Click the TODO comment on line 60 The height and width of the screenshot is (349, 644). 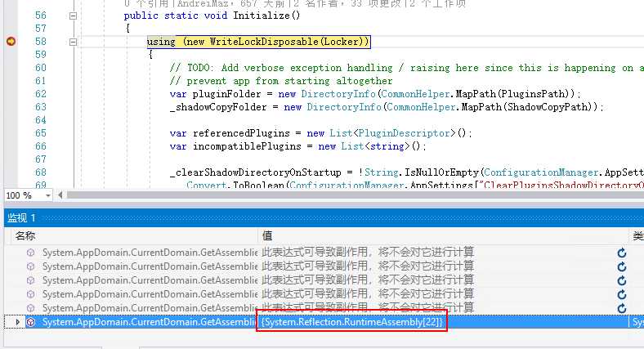[407, 68]
